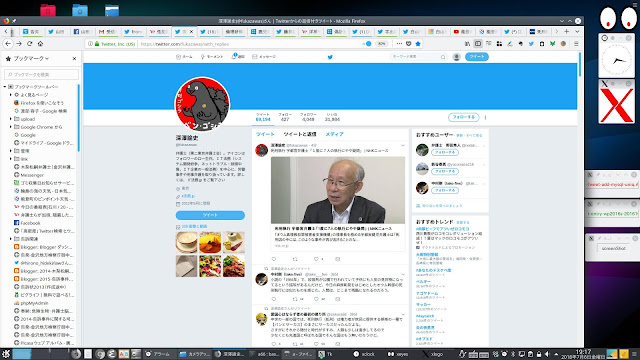640x360 pixels.
Task: Open the page actions three-dots menu
Action: (x=399, y=44)
